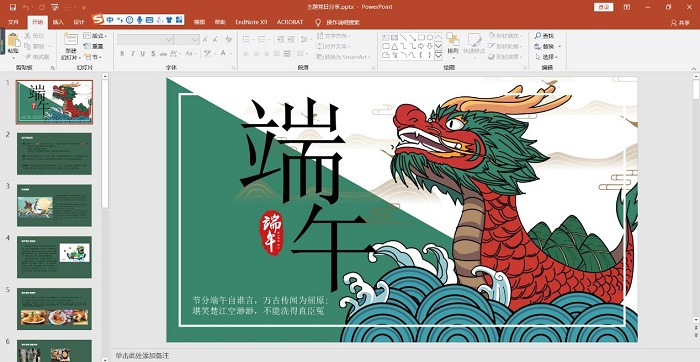Viewport: 700px width, 362px height.
Task: Toggle Underline formatting button
Action: pyautogui.click(x=142, y=54)
